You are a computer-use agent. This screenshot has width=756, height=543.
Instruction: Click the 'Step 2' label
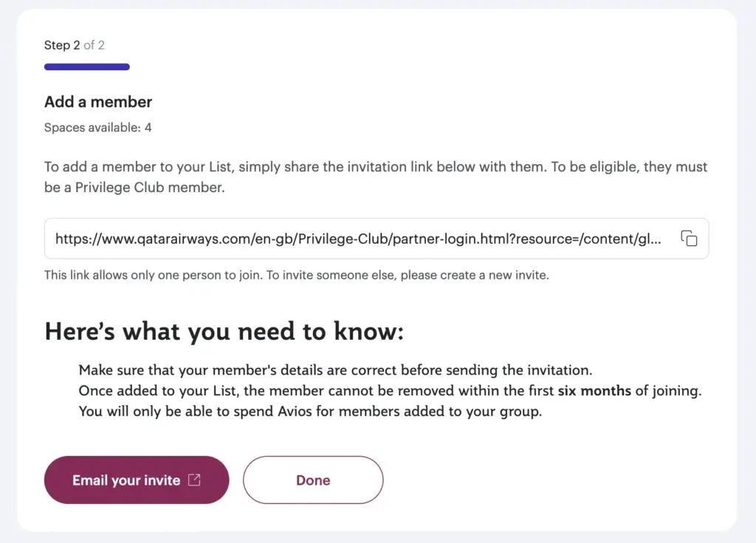(62, 45)
